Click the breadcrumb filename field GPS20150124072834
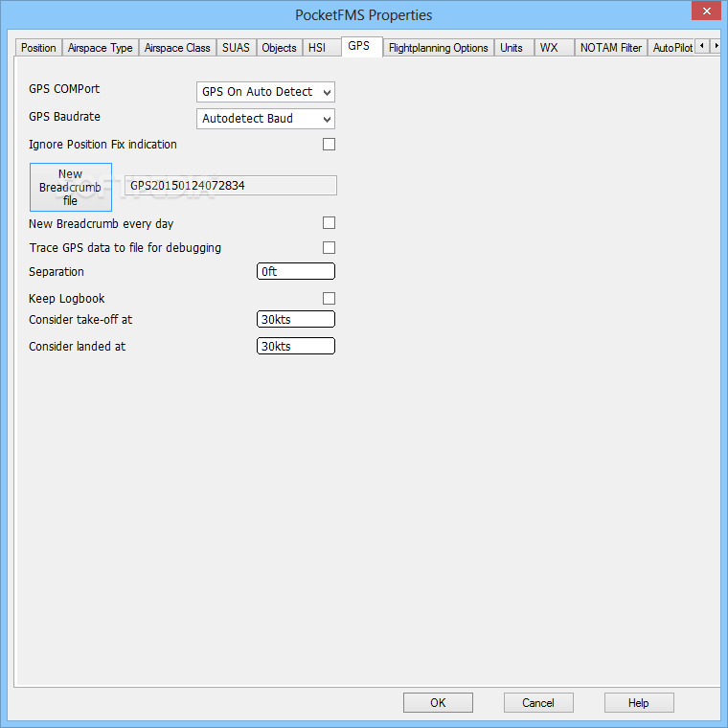 [x=231, y=186]
